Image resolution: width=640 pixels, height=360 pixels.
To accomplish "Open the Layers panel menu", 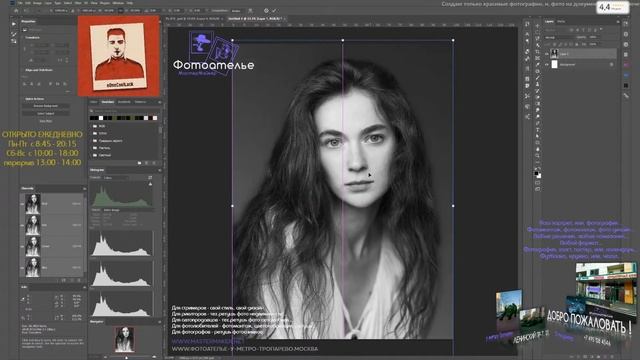I will [x=618, y=22].
